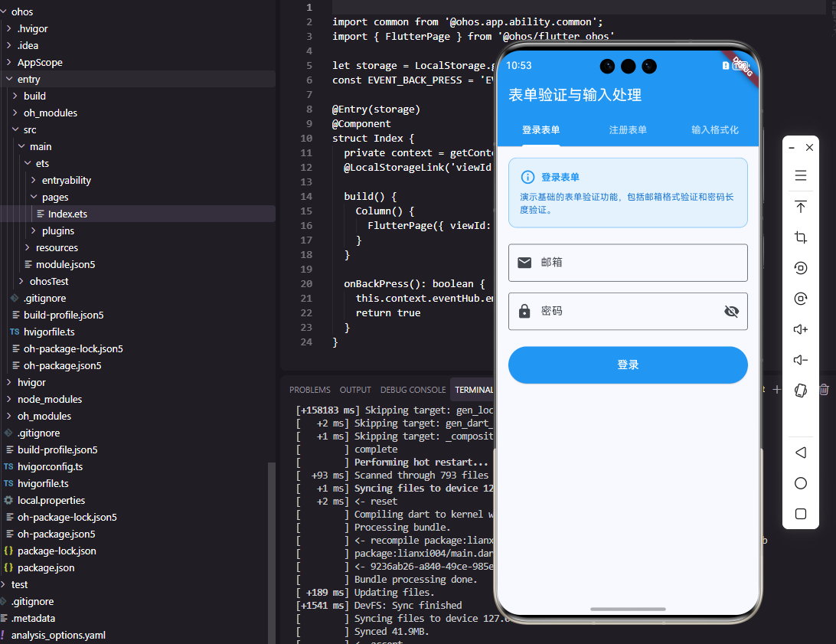
Task: Click the info icon in login card
Action: 527,177
